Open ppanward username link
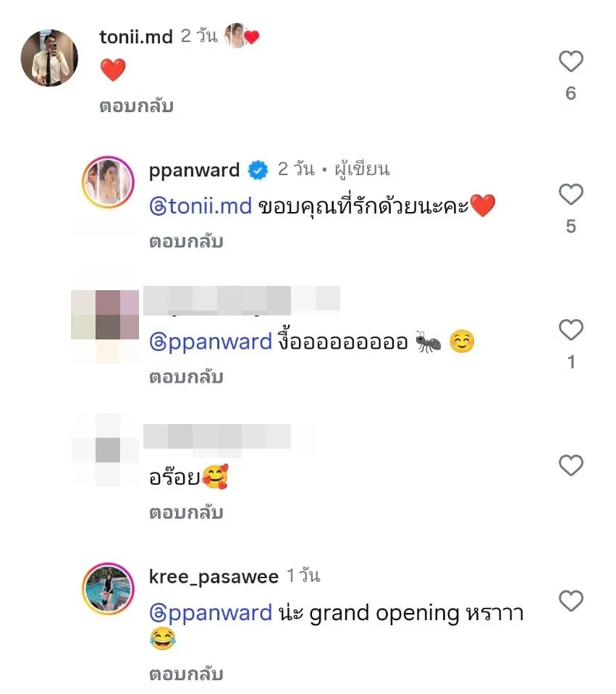616x694 pixels. pos(195,171)
